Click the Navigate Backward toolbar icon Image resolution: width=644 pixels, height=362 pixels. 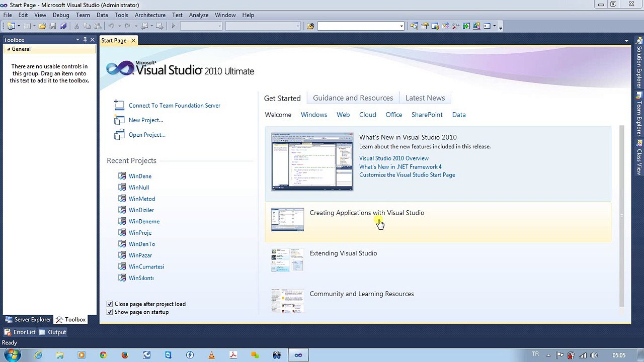[x=144, y=26]
